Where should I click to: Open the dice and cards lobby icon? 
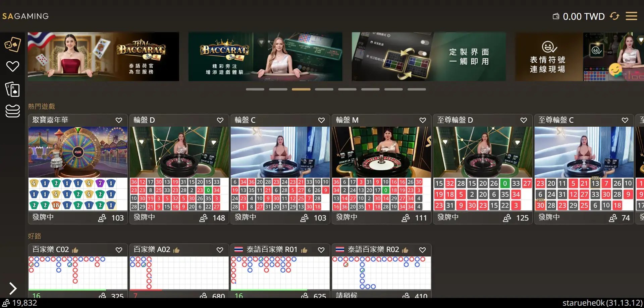[12, 44]
